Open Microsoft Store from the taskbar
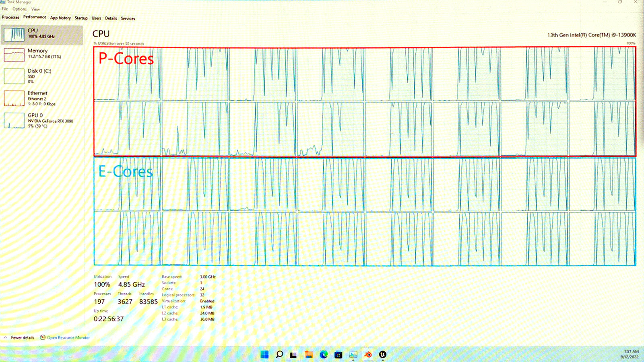The image size is (644, 362). [339, 354]
